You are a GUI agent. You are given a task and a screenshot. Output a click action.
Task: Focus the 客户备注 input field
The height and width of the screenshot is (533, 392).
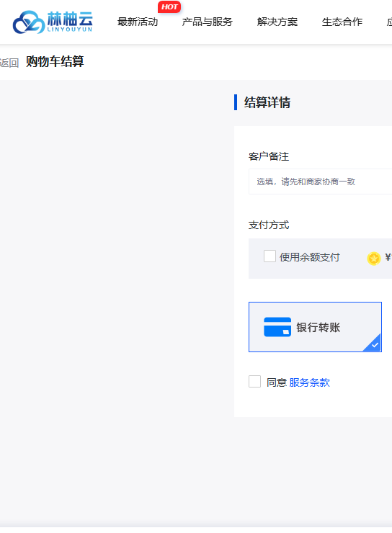320,182
